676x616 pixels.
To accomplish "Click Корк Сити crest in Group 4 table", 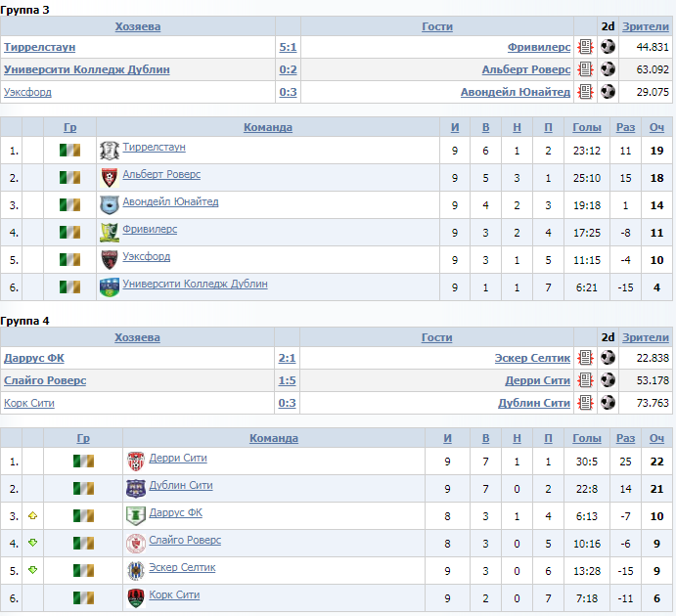I will click(x=136, y=597).
